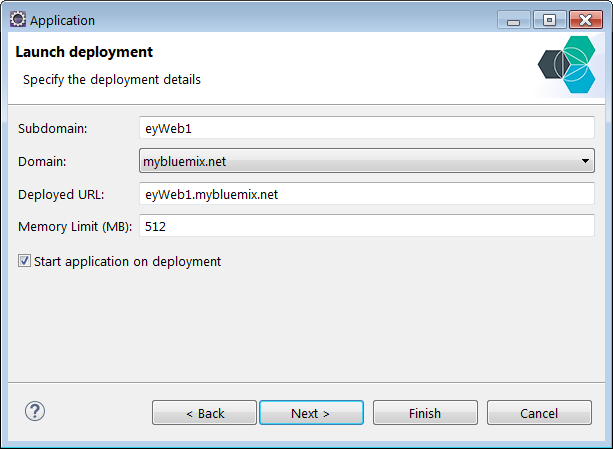This screenshot has width=613, height=449.
Task: Focus the Subdomain text field
Action: [x=367, y=128]
